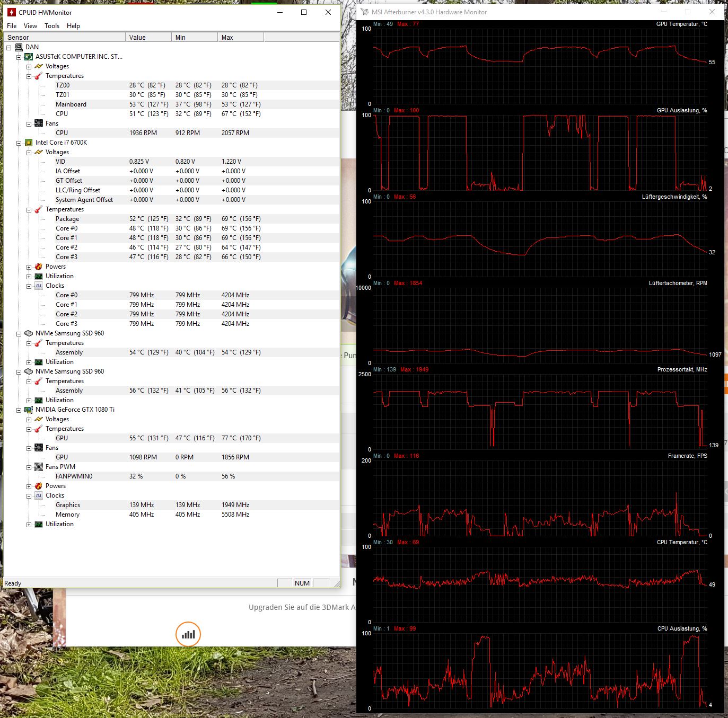Collapse Clocks under Intel Core i7 6700K

(x=29, y=286)
